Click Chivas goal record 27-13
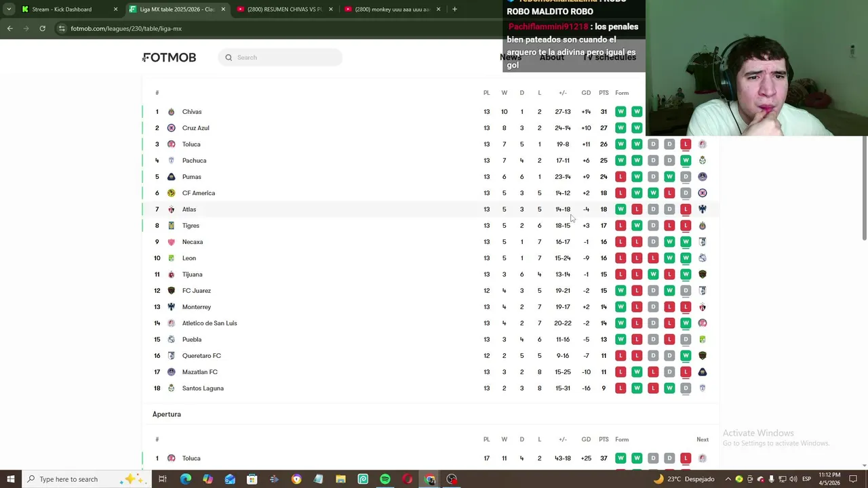This screenshot has width=868, height=488. [x=563, y=112]
